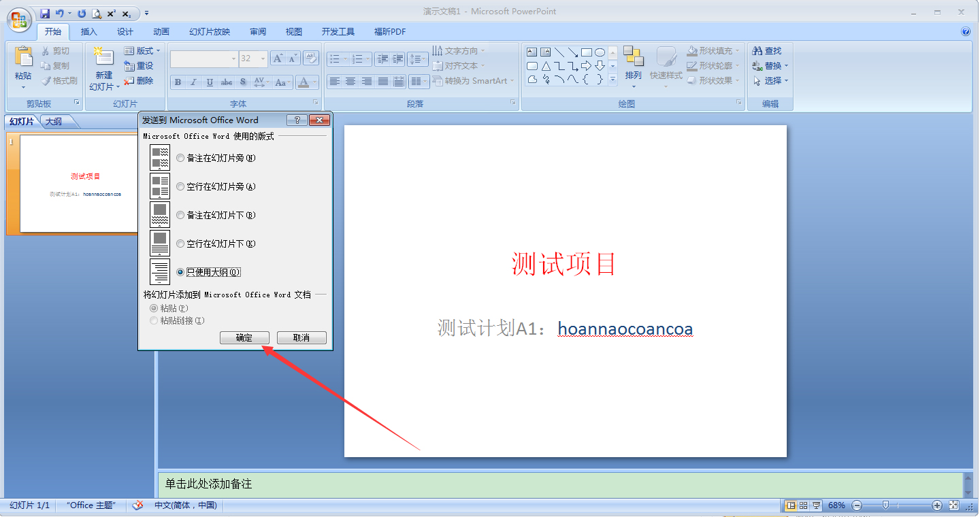
Task: Select the 备注在幻灯片旁 radio option
Action: (x=179, y=157)
